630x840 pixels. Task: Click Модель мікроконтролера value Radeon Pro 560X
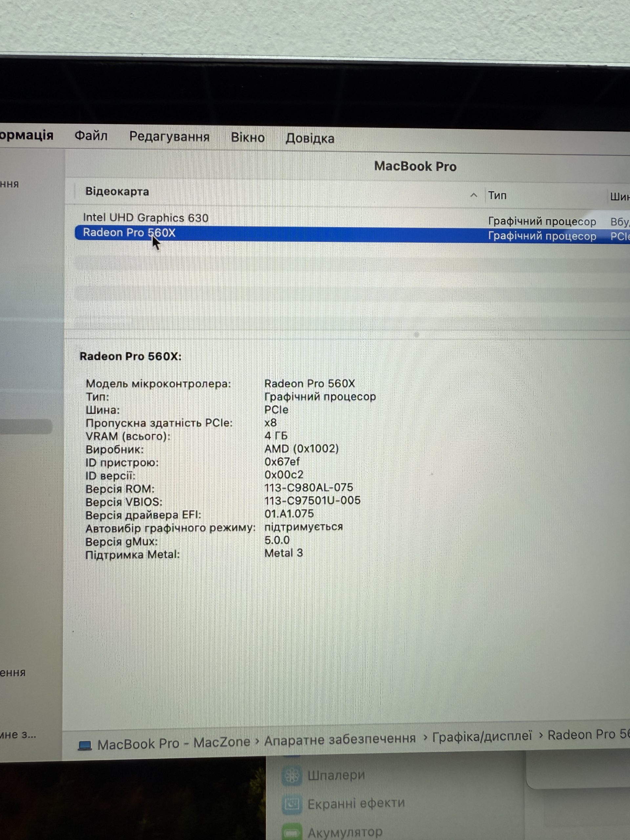click(x=309, y=384)
